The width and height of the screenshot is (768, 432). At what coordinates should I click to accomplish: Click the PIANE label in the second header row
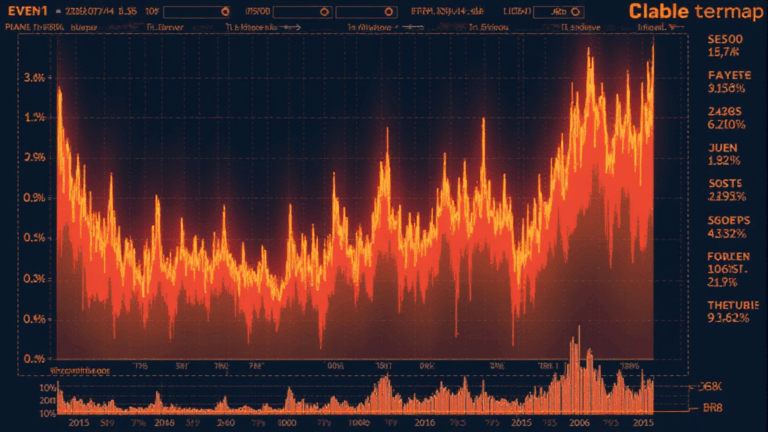18,27
